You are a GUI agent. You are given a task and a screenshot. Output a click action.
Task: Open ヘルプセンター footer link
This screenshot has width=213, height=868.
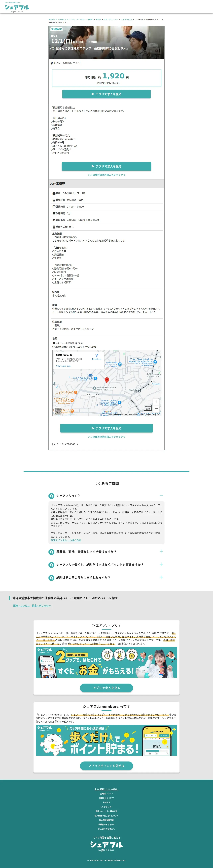click(x=106, y=807)
